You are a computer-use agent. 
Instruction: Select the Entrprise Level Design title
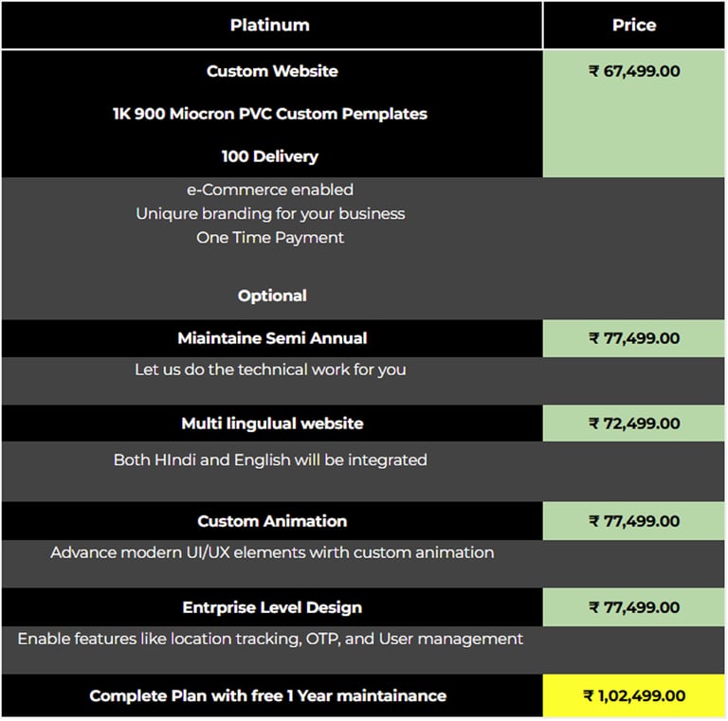272,607
